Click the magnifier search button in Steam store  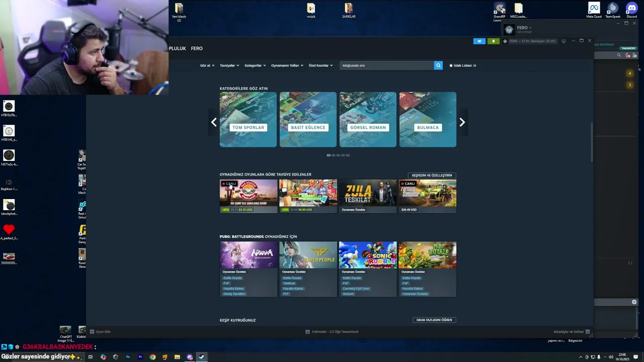pos(438,65)
